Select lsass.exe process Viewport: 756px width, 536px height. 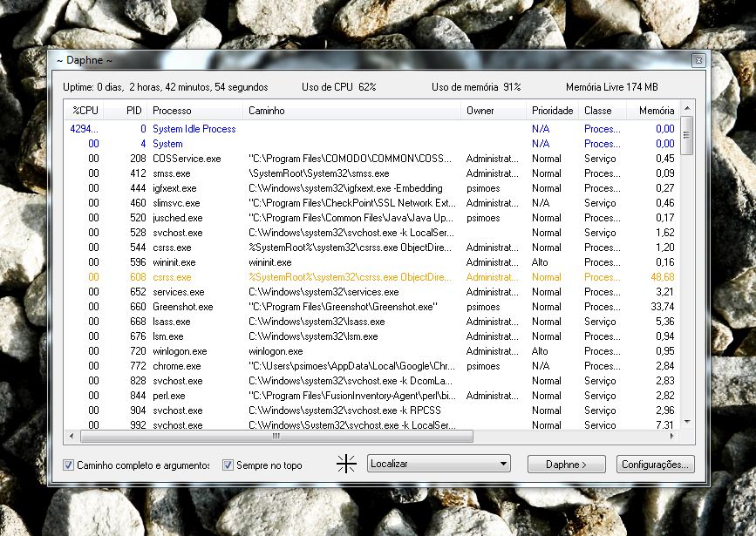click(371, 322)
